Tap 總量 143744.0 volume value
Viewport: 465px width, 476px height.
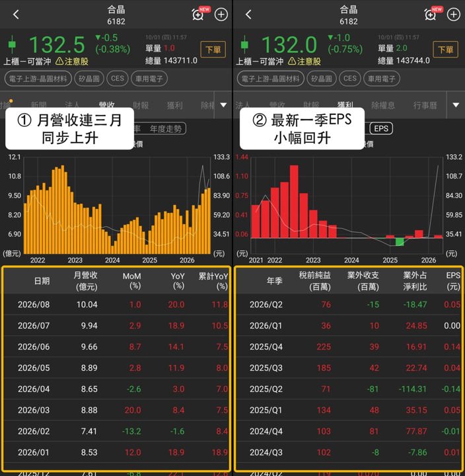tap(404, 61)
